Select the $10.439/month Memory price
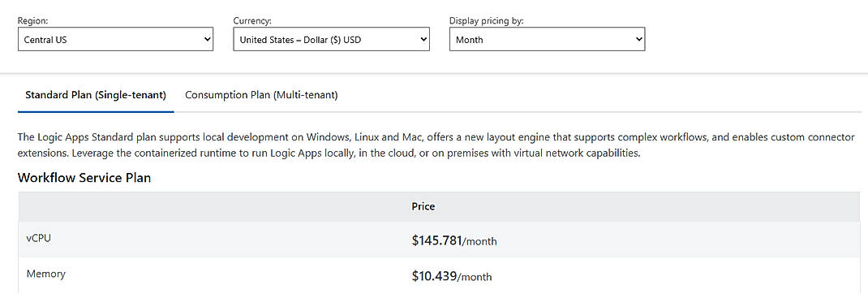This screenshot has width=868, height=307. [452, 276]
